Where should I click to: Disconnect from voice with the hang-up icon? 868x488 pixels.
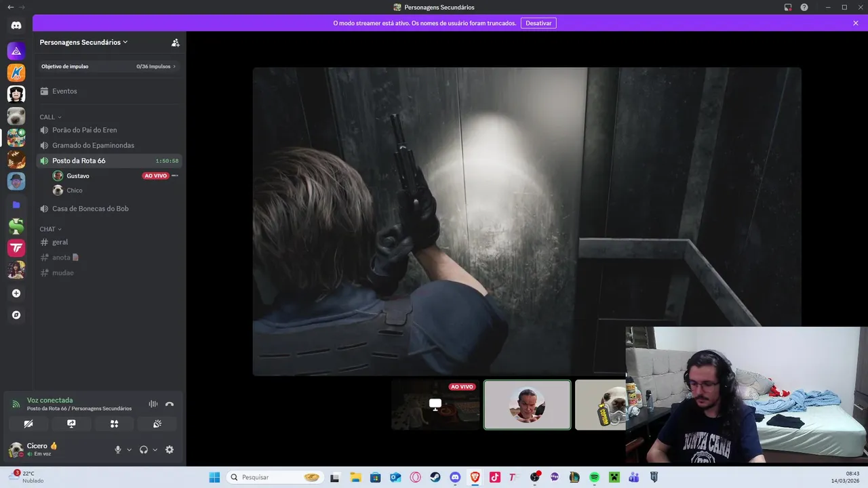click(x=170, y=404)
